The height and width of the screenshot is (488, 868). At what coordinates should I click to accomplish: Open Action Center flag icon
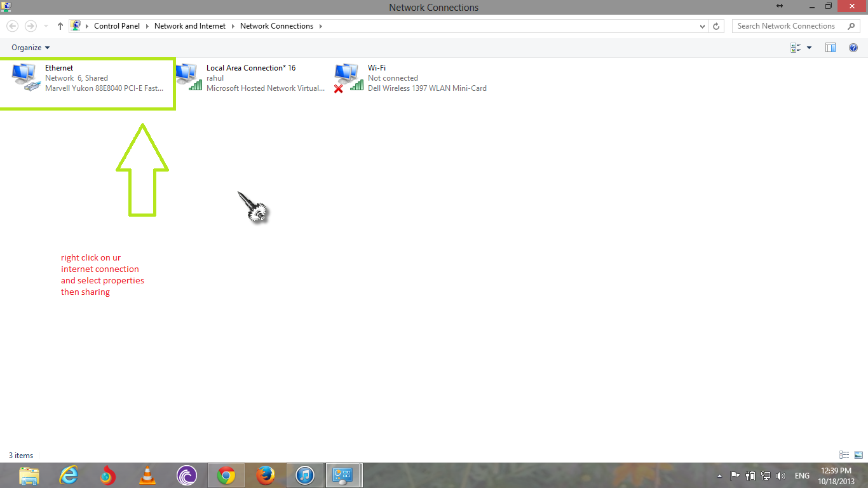point(735,475)
